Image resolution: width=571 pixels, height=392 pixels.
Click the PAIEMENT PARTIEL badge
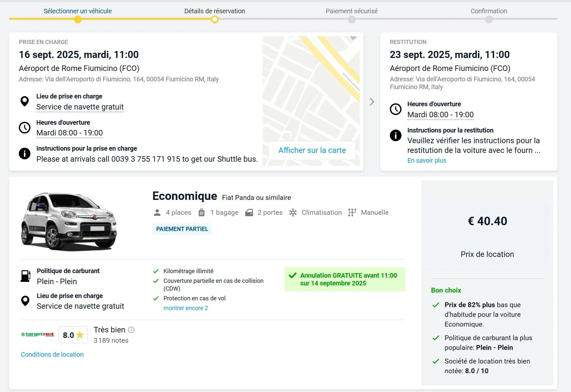(x=182, y=229)
